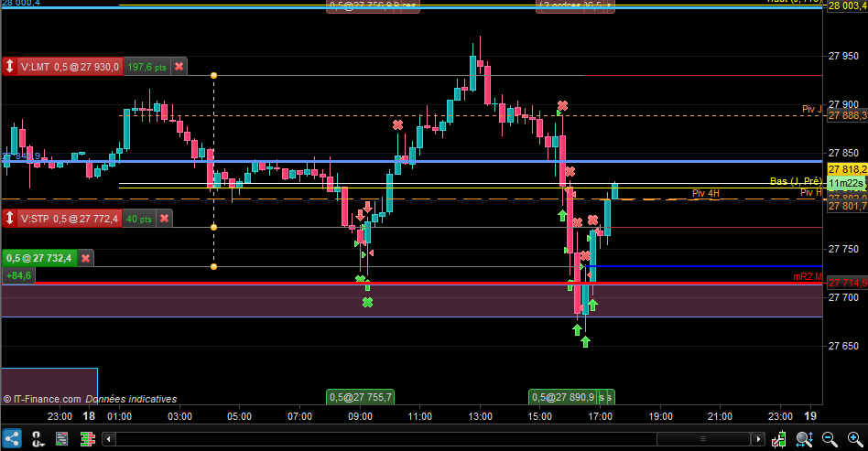Click the scrollbar left arrow
Viewport: 868px width, 451px height.
tap(109, 439)
